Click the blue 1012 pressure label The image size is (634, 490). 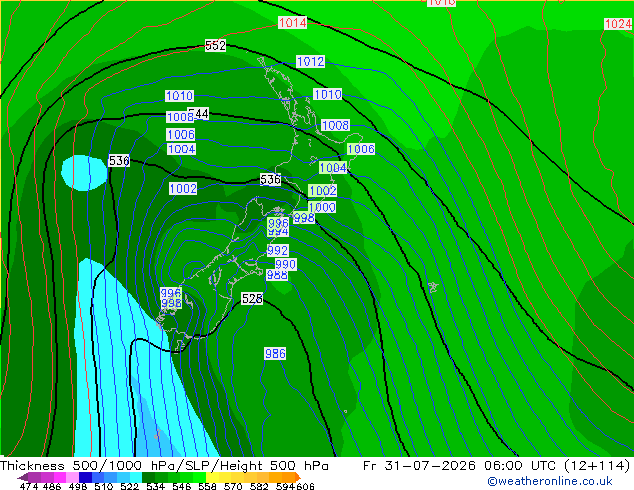[x=310, y=61]
